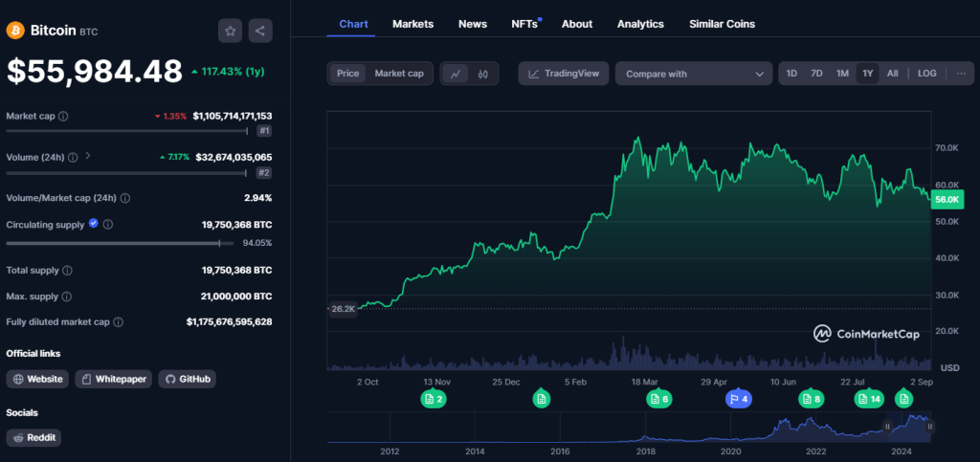
Task: Select the Price toggle on chart
Action: 348,73
